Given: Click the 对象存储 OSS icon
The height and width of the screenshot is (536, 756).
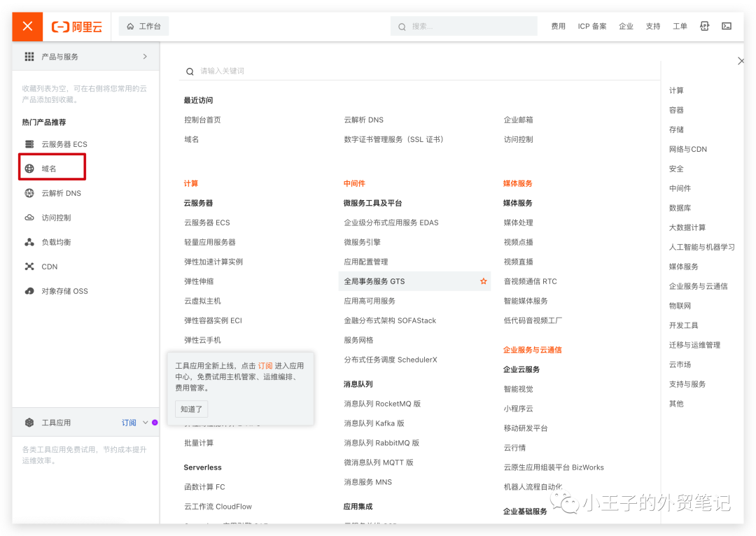Looking at the screenshot, I should click(x=29, y=291).
